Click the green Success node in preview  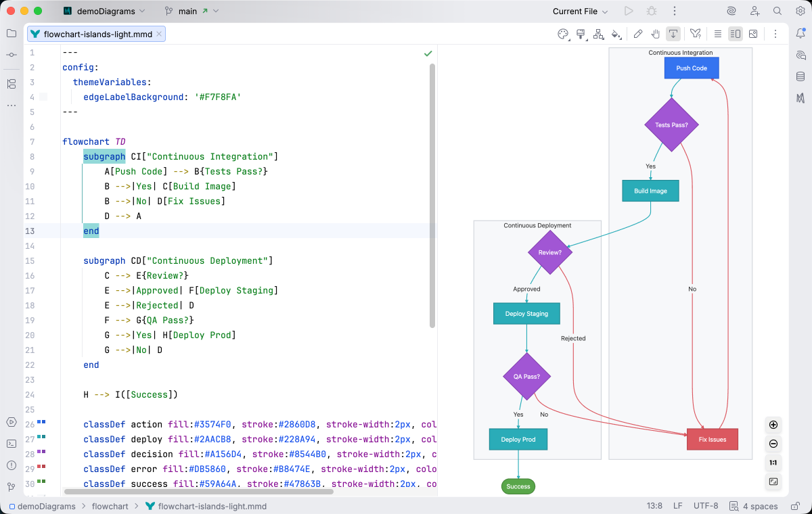[x=518, y=486]
